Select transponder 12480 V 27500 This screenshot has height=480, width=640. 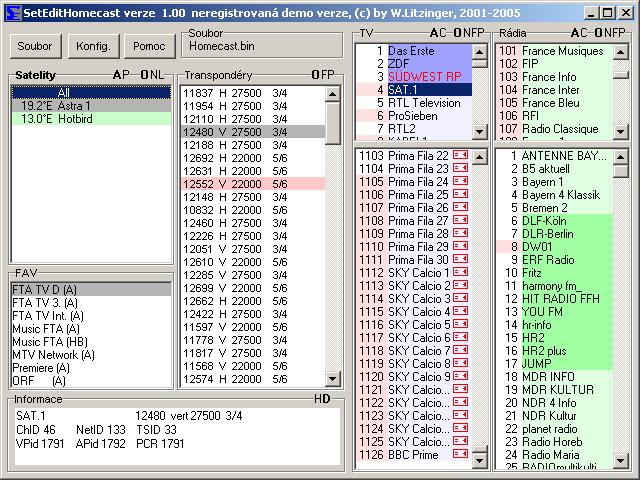253,132
